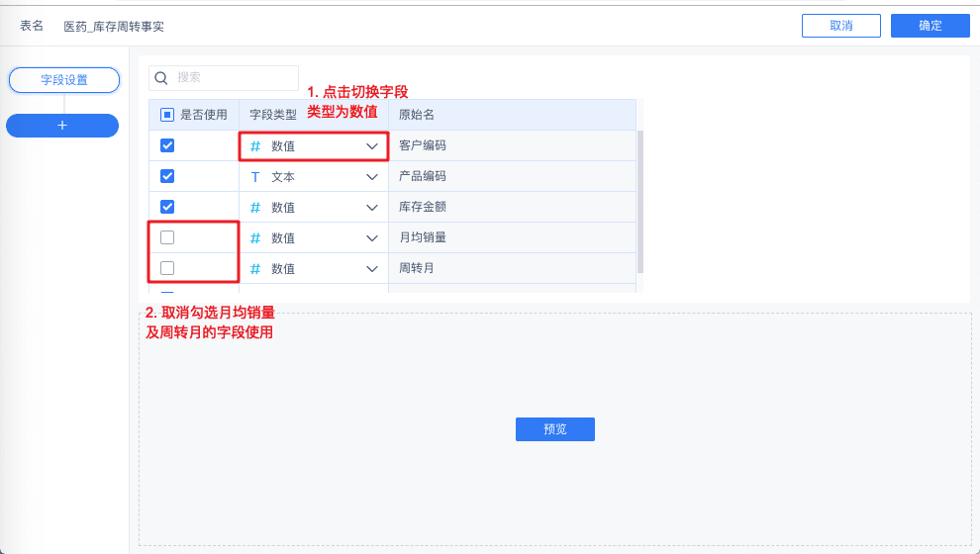Click the 库存金额 original name cell

[x=513, y=207]
